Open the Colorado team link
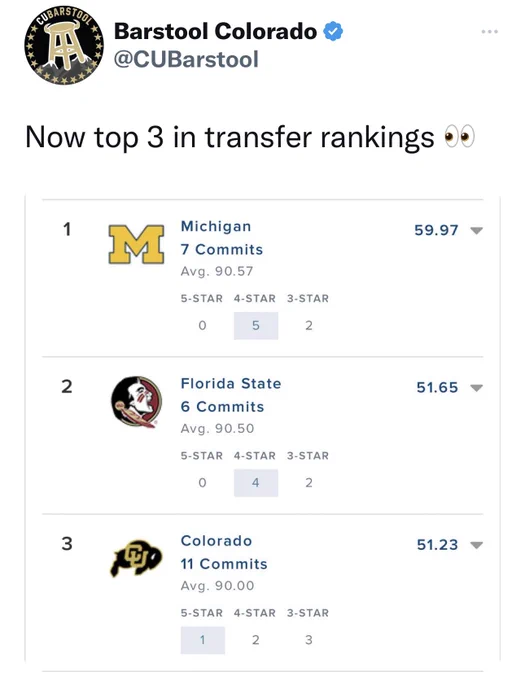525x680 pixels. tap(216, 541)
